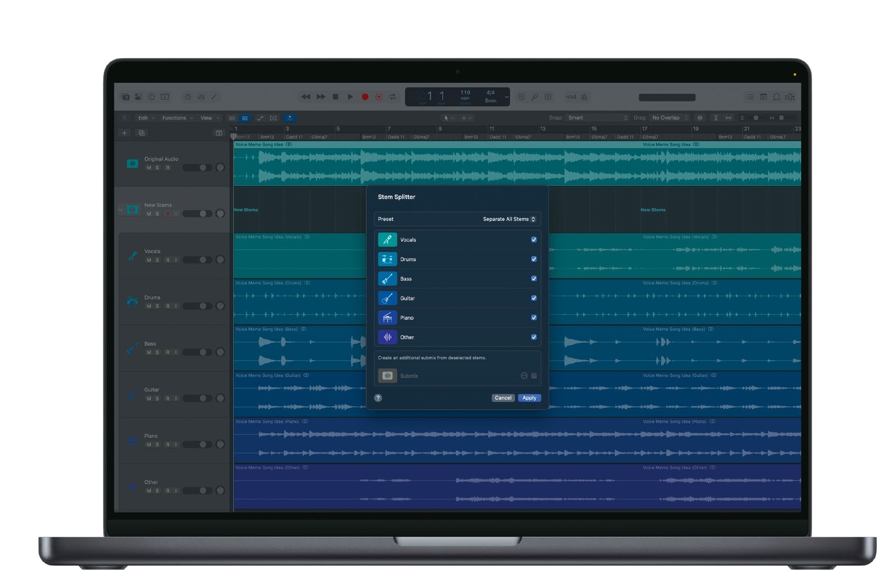This screenshot has width=895, height=588.
Task: Add a new track with plus button
Action: click(125, 133)
